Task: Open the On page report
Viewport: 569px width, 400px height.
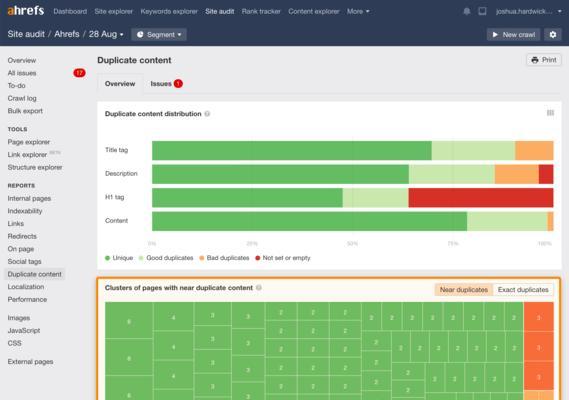Action: [x=21, y=249]
